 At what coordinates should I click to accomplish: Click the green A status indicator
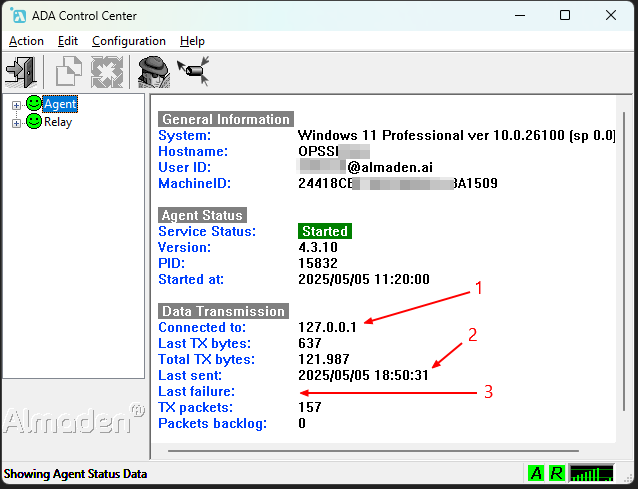coord(536,473)
